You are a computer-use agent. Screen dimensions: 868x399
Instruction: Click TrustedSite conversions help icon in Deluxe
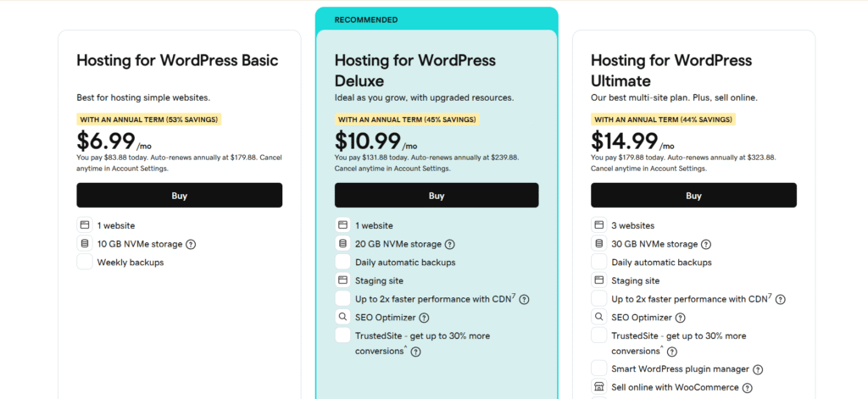(x=415, y=352)
